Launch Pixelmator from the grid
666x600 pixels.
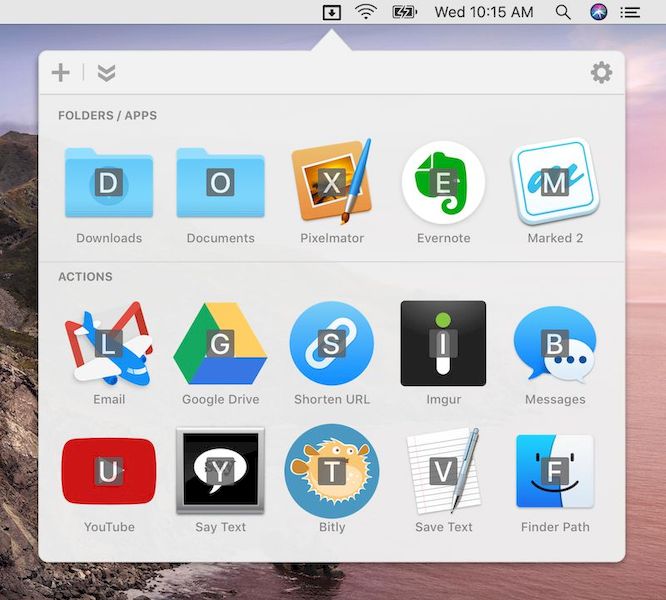pyautogui.click(x=332, y=181)
